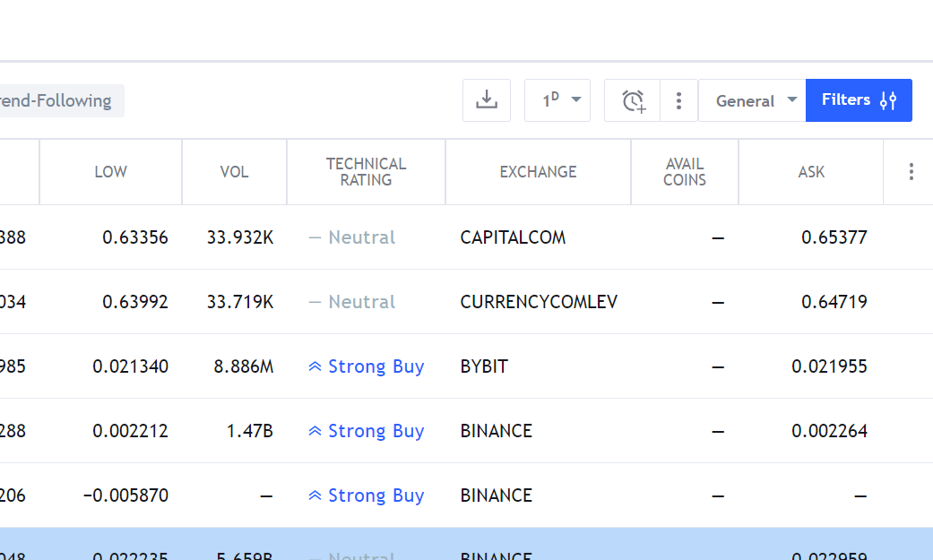
Task: Click the table column setup three-dot icon
Action: click(911, 172)
